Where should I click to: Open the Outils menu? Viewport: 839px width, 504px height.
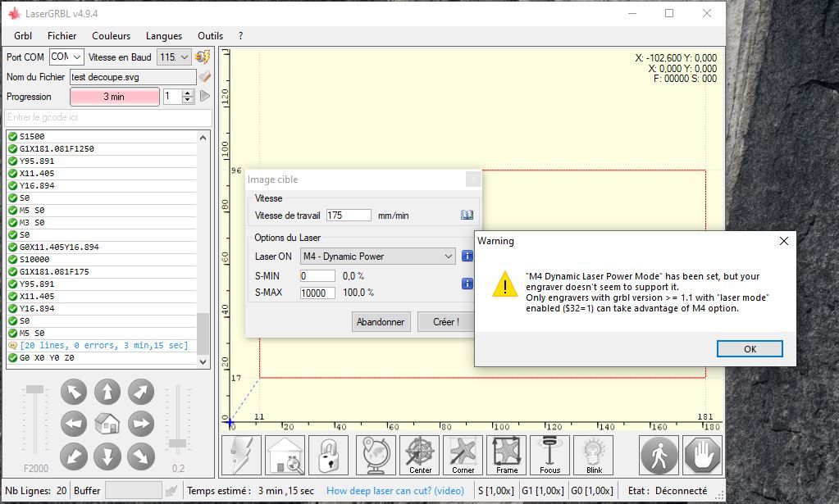pos(210,36)
